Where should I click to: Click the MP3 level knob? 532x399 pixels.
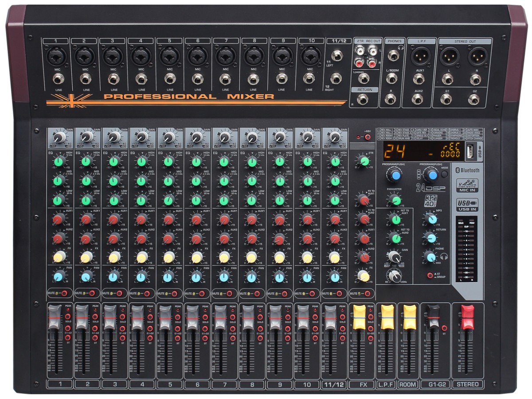click(x=430, y=219)
